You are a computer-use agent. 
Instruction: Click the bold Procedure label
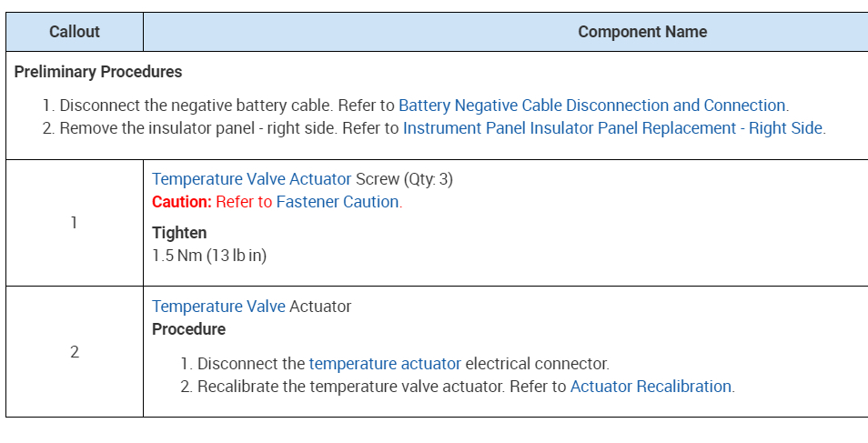(x=188, y=329)
